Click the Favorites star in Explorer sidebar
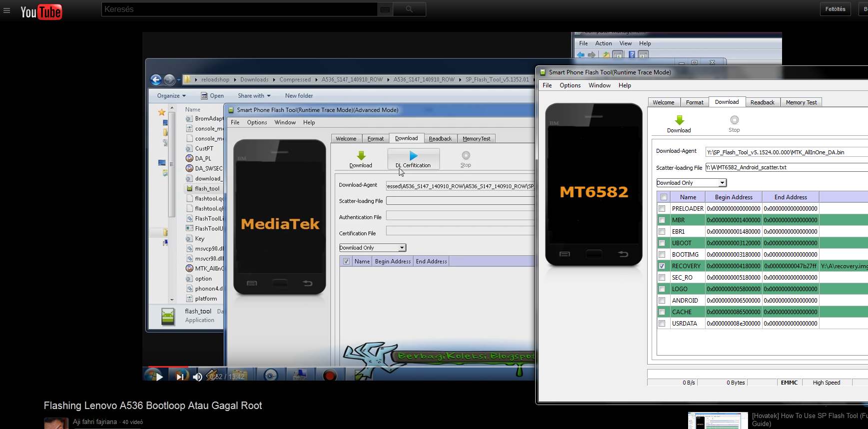Screen dimensions: 868x429 click(x=161, y=112)
